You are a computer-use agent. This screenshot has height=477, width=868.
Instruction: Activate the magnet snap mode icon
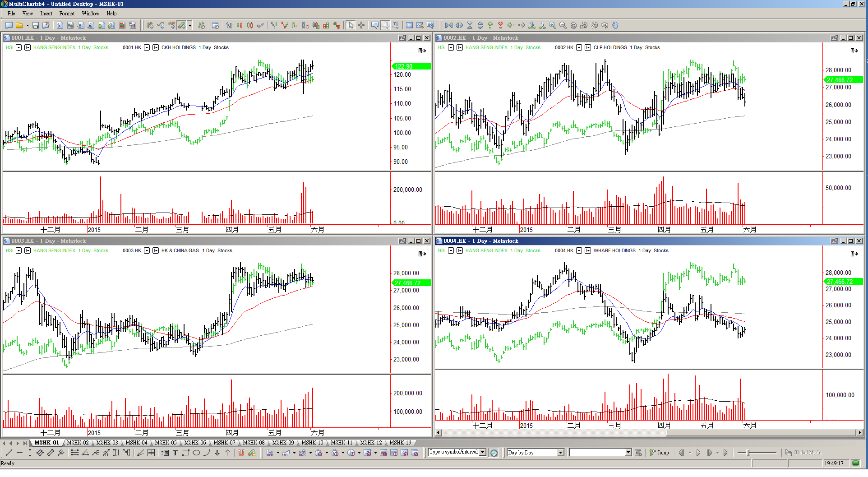coord(241,453)
